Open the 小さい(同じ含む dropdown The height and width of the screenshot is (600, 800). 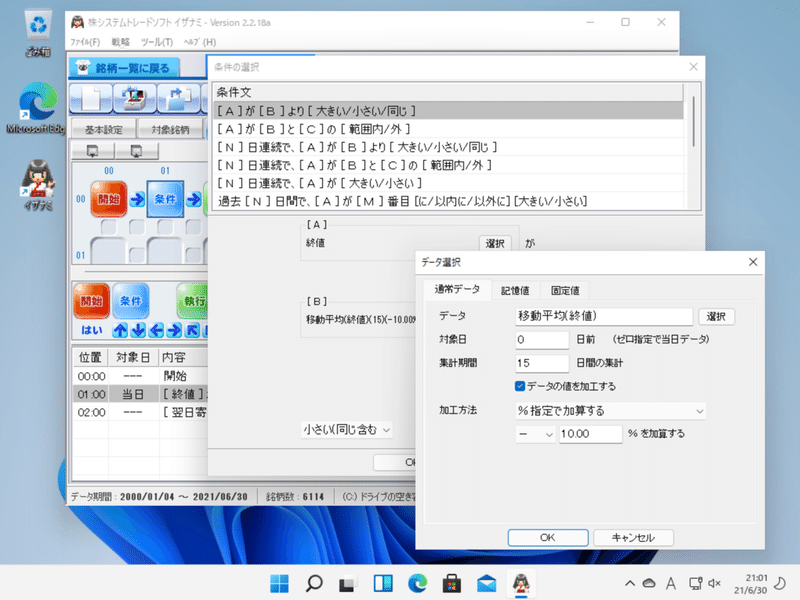pos(347,430)
